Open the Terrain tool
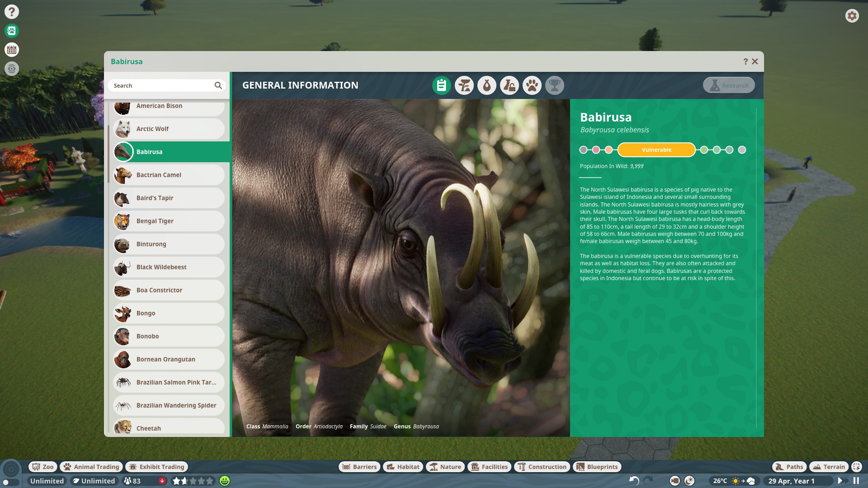Screen dimensions: 868x488 [829, 467]
